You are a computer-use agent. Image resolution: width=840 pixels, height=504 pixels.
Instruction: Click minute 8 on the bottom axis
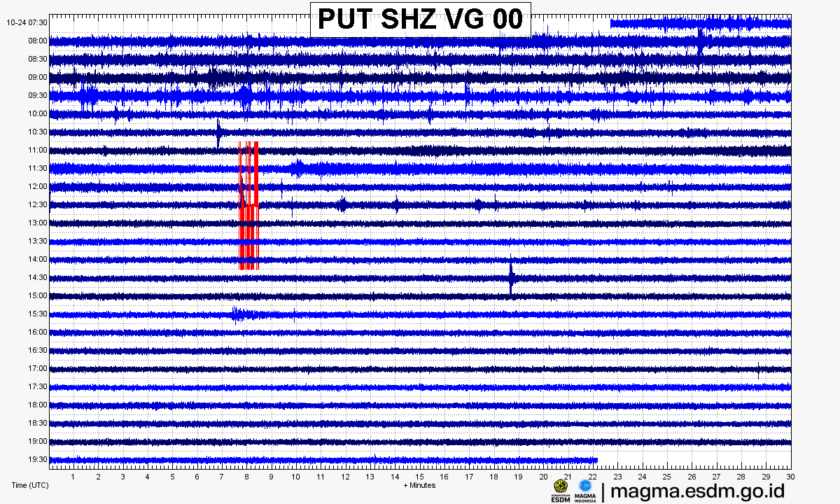pyautogui.click(x=246, y=477)
